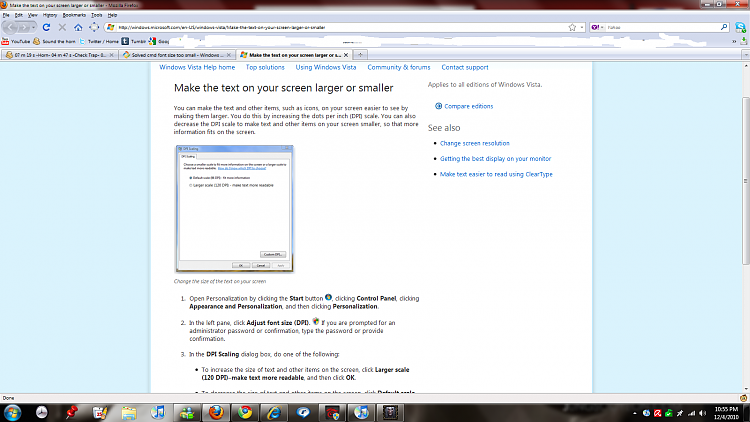
Task: Launch Internet Explorer from taskbar
Action: point(274,412)
